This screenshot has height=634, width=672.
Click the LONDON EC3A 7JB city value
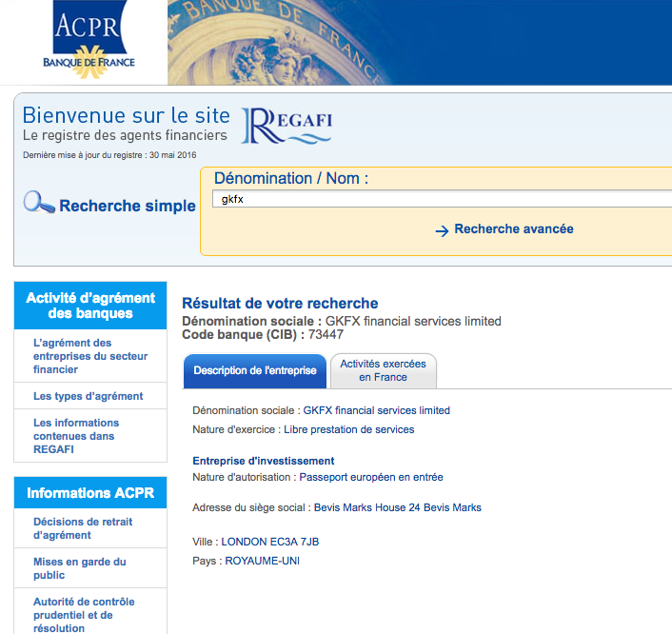click(x=270, y=542)
